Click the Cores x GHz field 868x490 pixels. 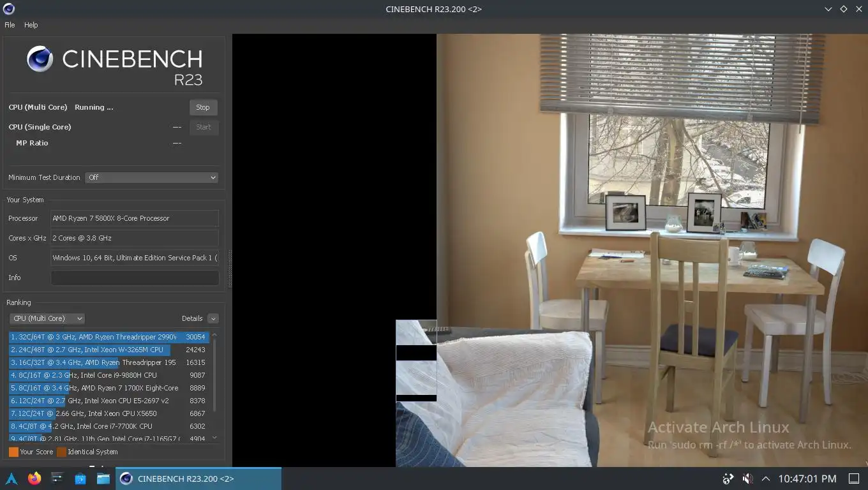click(135, 238)
